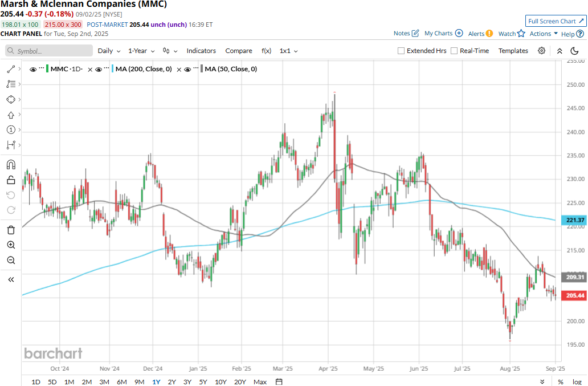Image resolution: width=588 pixels, height=386 pixels.
Task: Open the 1-Year period dropdown
Action: click(141, 51)
